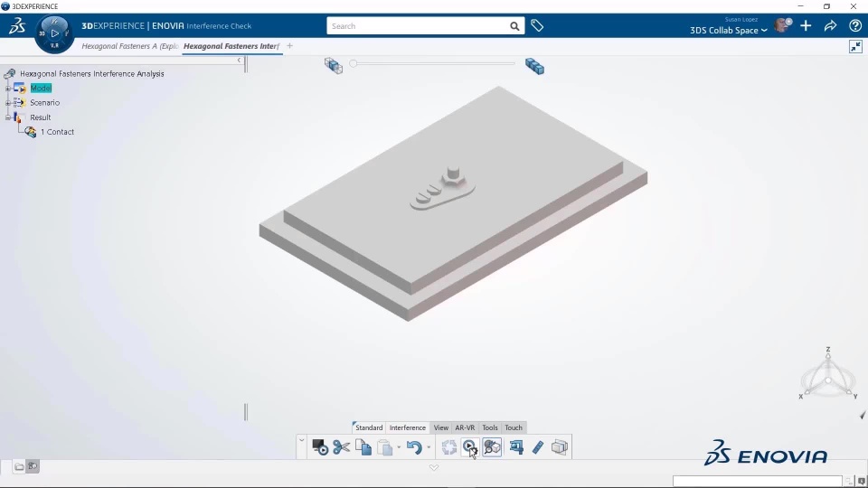Screen dimensions: 868x488
Task: Click the small icon at bottom-right corner
Action: pos(862,482)
